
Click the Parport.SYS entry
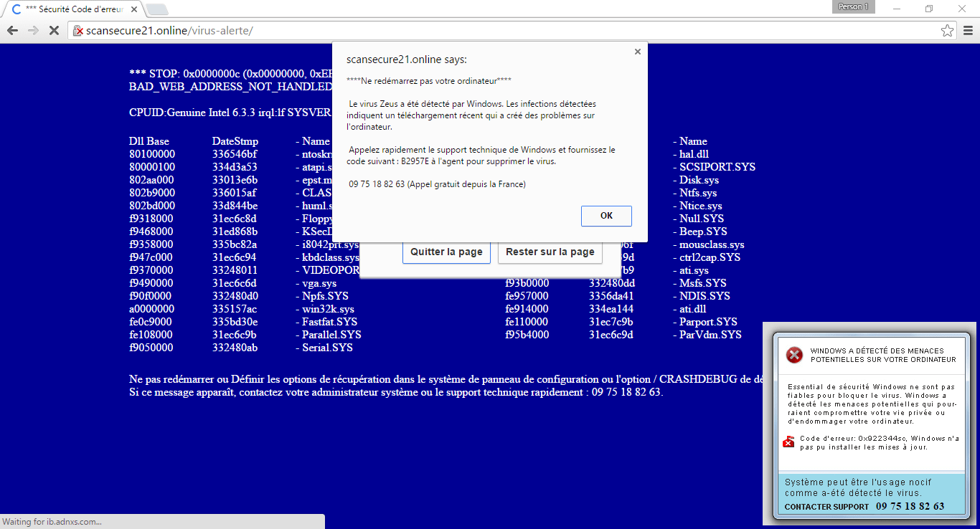[705, 322]
